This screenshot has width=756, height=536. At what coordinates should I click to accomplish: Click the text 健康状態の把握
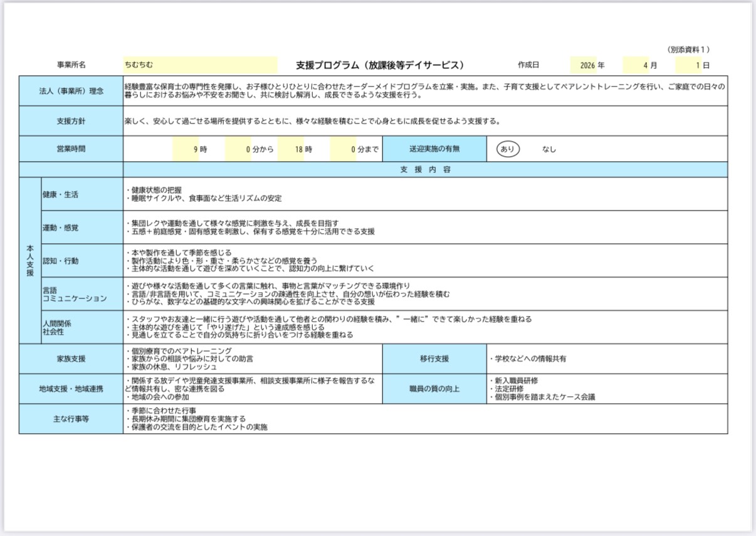[x=154, y=190]
